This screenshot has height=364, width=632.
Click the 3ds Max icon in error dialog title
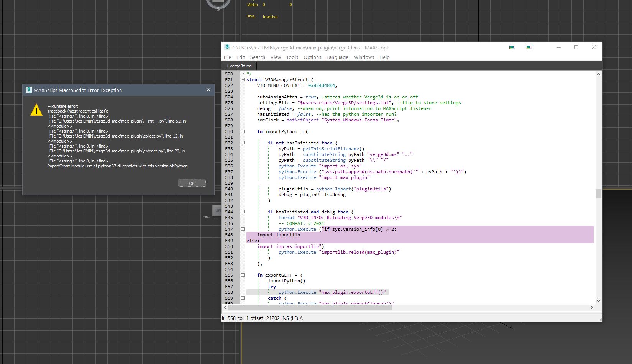pyautogui.click(x=28, y=90)
